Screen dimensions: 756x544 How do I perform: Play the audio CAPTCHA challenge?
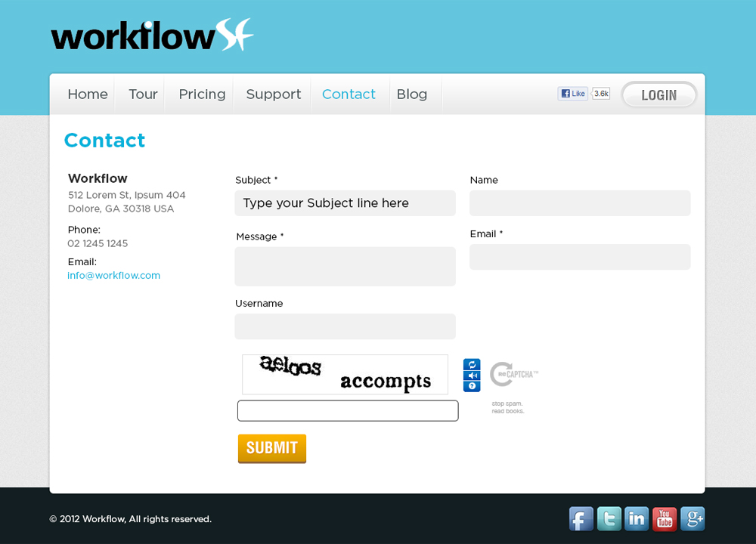click(x=472, y=376)
